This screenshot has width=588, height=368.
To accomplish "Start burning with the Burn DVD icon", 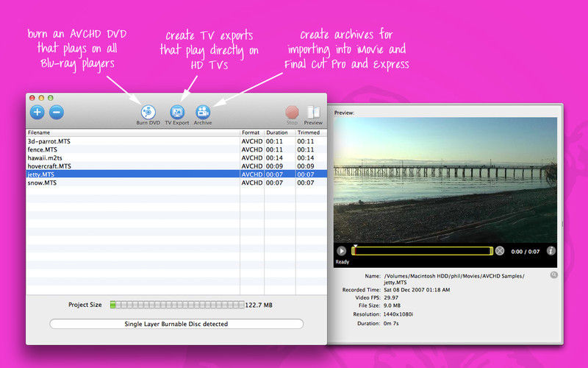I will (x=148, y=112).
